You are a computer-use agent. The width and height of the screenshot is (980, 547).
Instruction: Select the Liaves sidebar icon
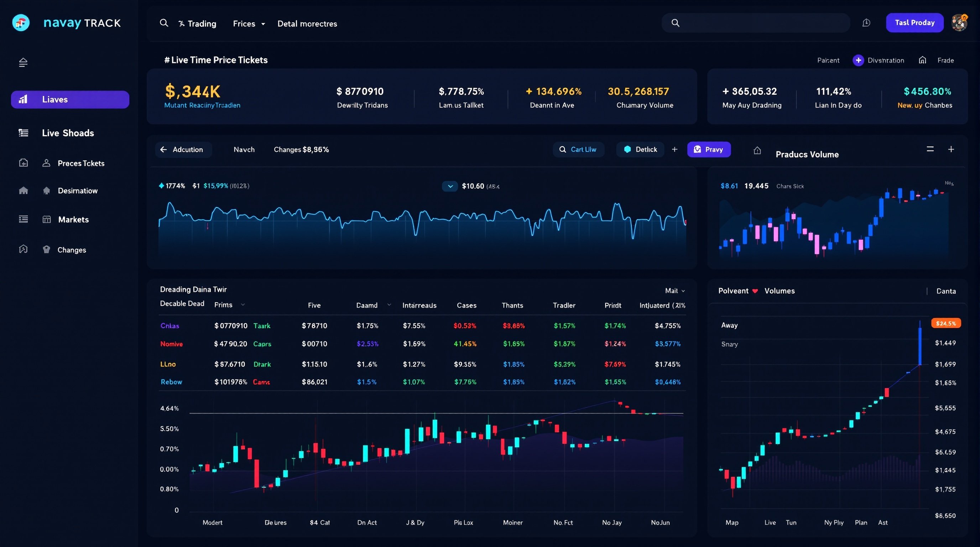(x=23, y=99)
